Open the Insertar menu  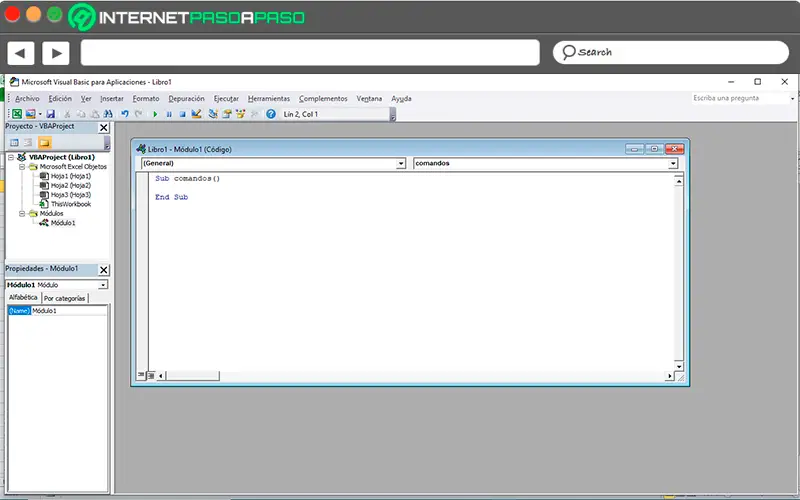[x=112, y=98]
